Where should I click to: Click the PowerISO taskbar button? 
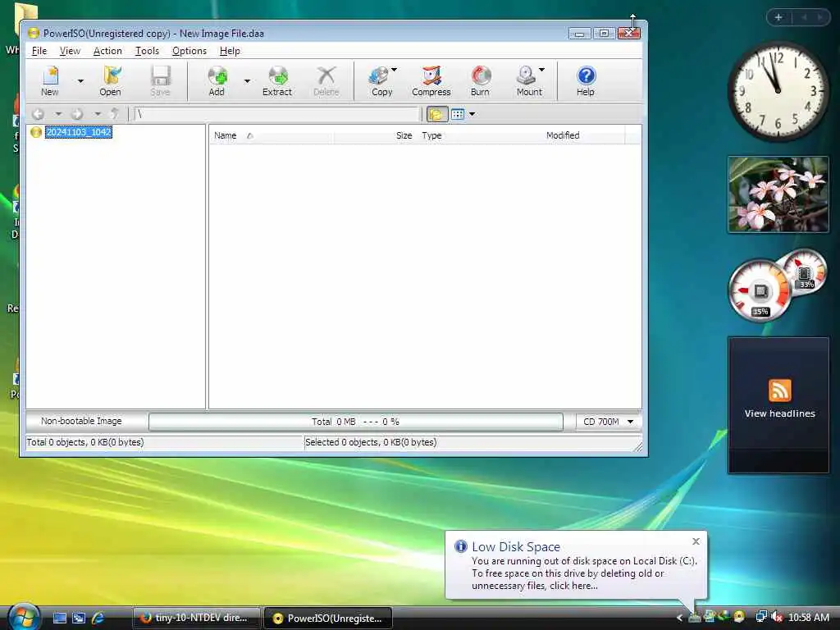(328, 618)
